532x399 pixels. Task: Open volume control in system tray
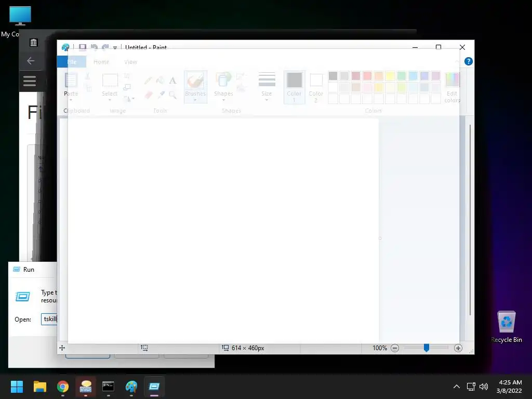pyautogui.click(x=484, y=387)
